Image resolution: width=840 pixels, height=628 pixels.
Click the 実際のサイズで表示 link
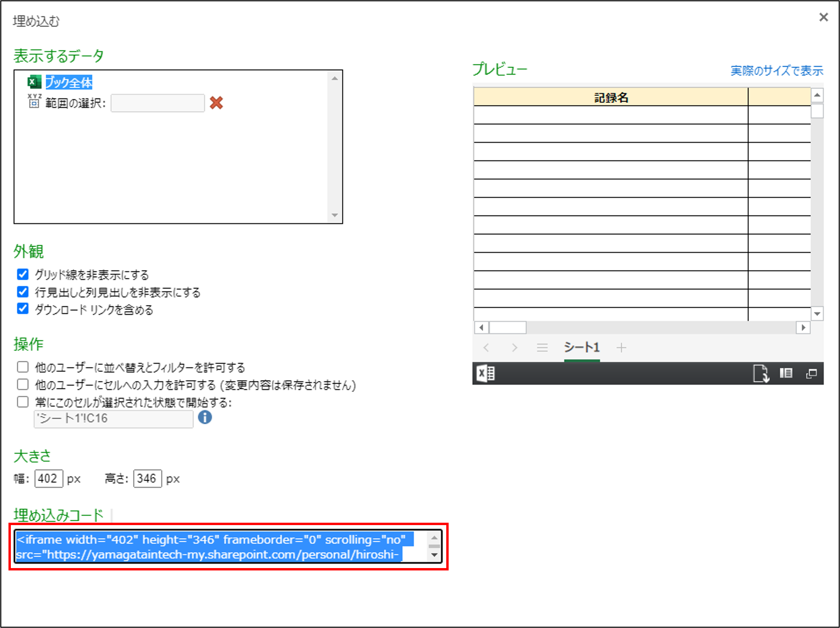point(777,70)
